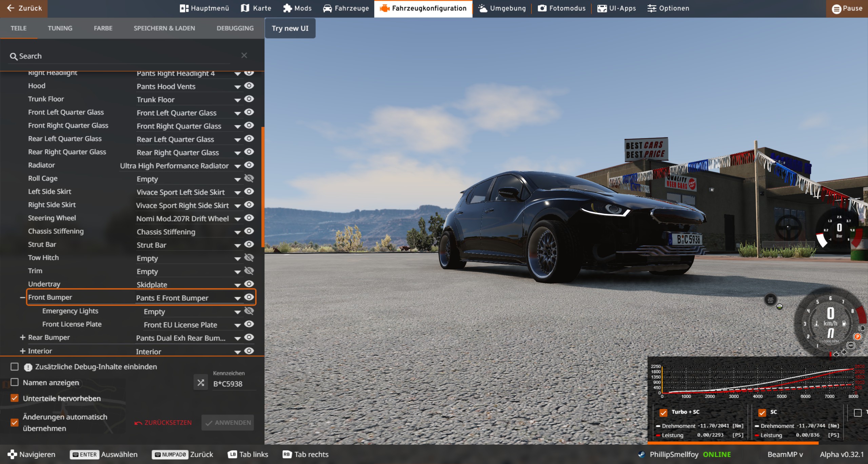Viewport: 868px width, 464px height.
Task: Open Karte map from top bar
Action: [x=256, y=8]
